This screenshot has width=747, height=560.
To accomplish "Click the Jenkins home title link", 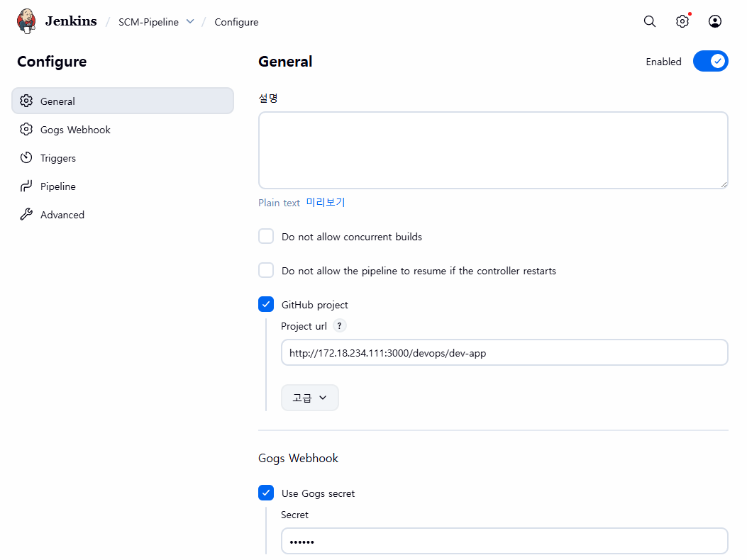I will 71,21.
